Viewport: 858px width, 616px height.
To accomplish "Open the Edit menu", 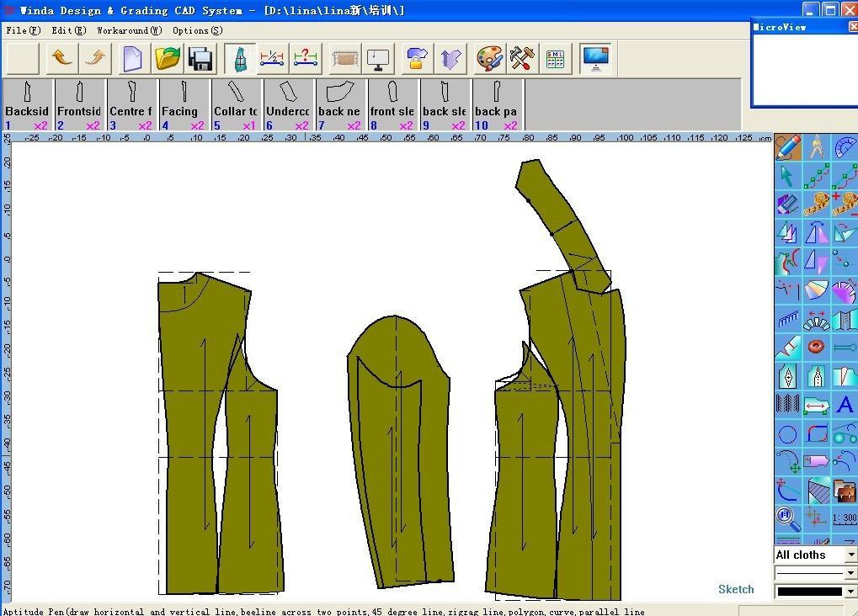I will [69, 30].
